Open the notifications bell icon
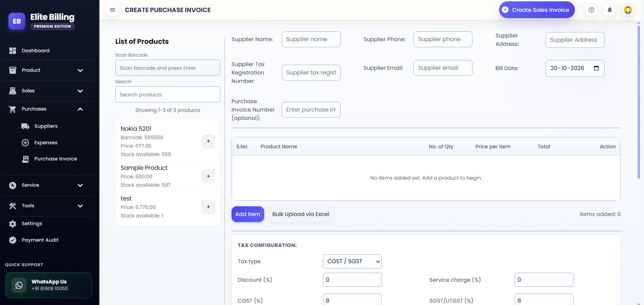Screen dimensions: 644x305 tap(610, 10)
